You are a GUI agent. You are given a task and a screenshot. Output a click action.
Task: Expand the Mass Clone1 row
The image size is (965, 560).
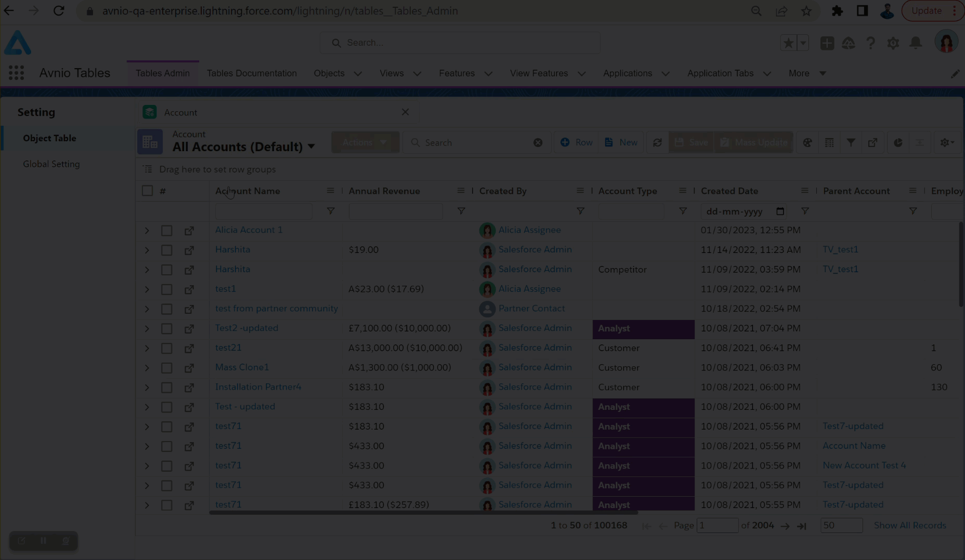coord(147,368)
